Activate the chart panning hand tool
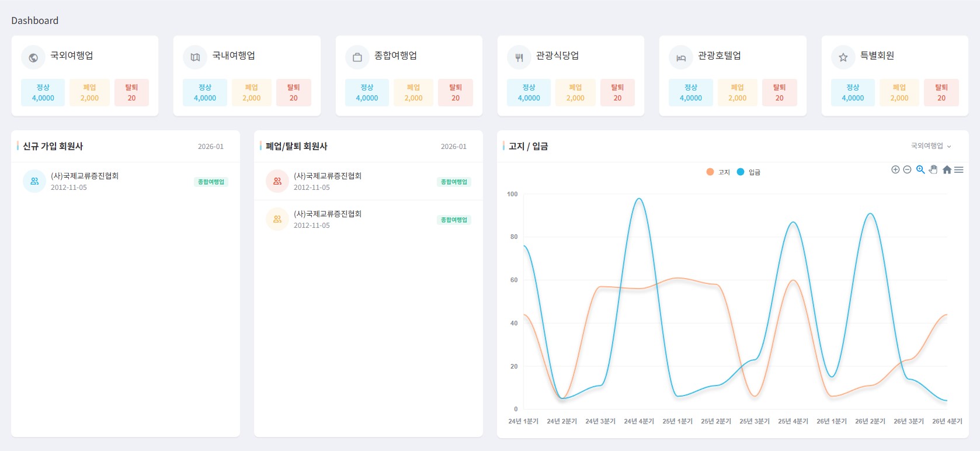This screenshot has height=451, width=980. [933, 169]
